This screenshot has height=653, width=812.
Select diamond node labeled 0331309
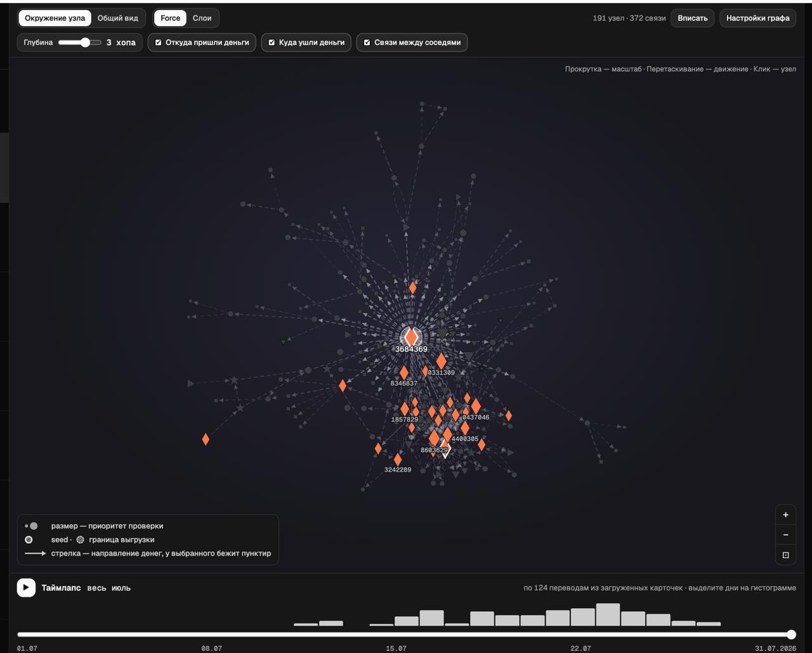click(x=441, y=361)
